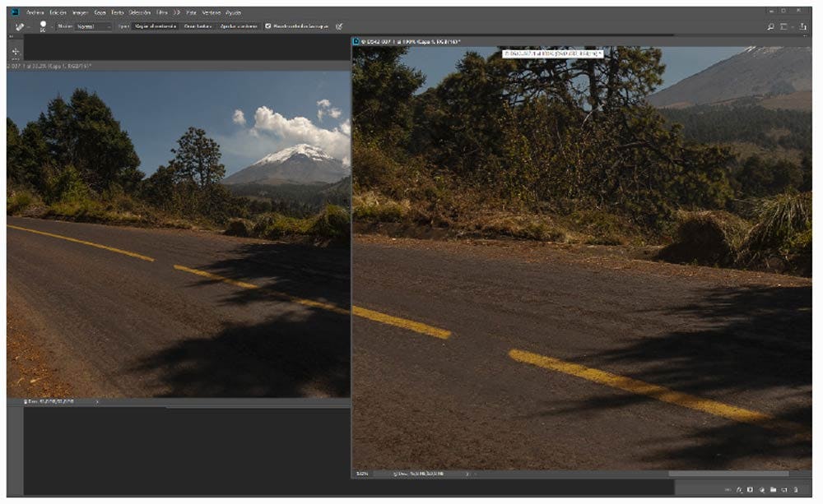The image size is (823, 504).
Task: Select the Crear textura type button
Action: pos(198,26)
